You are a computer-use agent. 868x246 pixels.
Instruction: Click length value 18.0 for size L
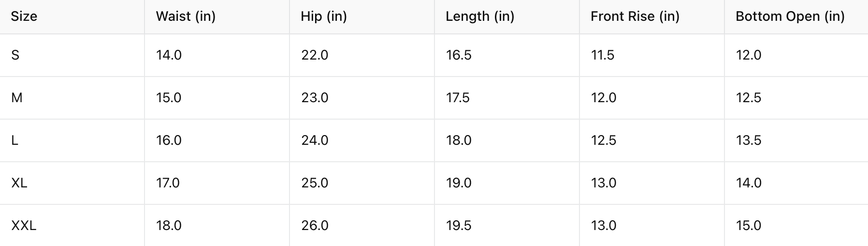point(459,140)
